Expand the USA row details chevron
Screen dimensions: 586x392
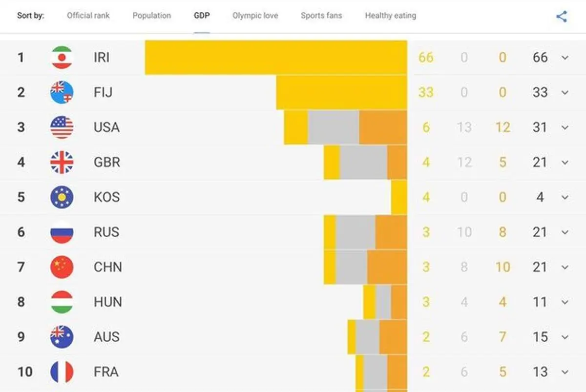point(565,127)
